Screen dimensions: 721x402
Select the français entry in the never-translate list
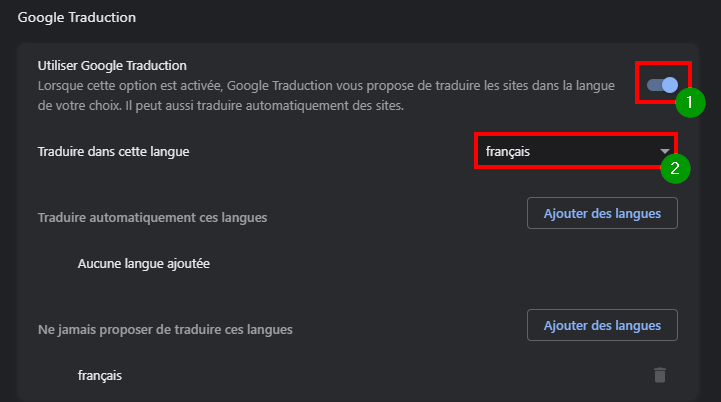pos(100,376)
